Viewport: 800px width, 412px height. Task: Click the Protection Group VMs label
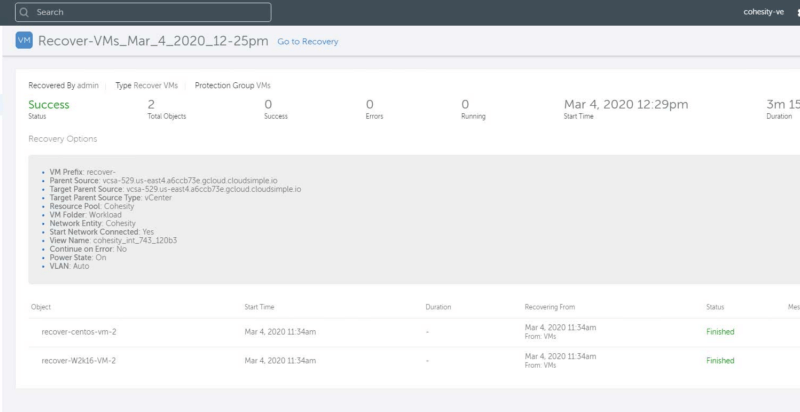click(x=232, y=86)
